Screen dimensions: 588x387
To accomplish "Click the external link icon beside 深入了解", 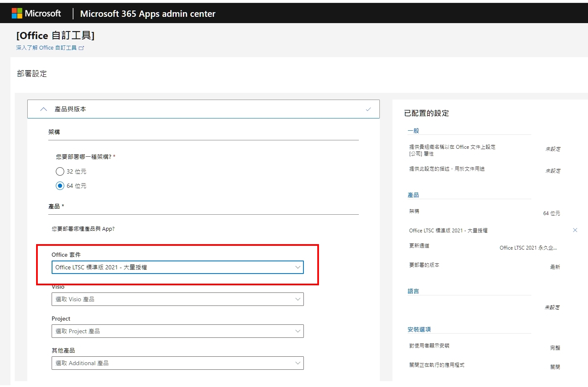I will click(81, 48).
